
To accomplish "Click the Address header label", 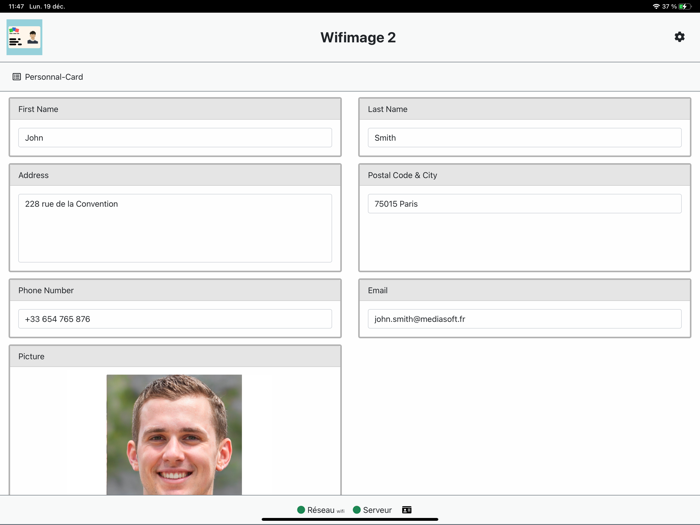I will [33, 175].
